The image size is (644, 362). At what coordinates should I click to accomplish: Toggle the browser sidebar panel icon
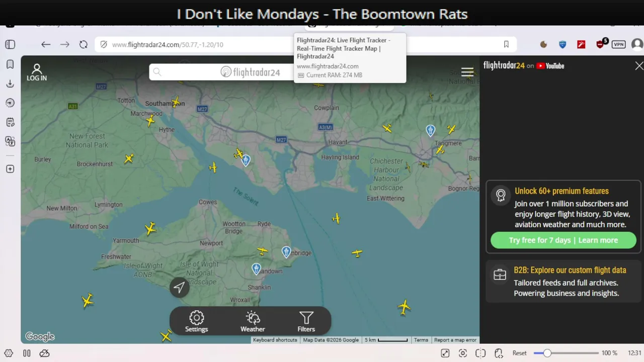click(10, 44)
